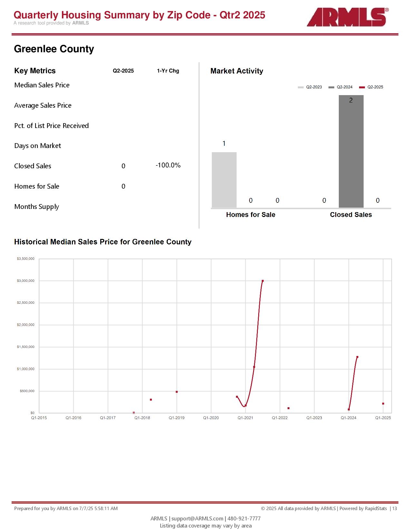Click the Q2-2025 column header
This screenshot has width=411, height=532.
(x=123, y=71)
